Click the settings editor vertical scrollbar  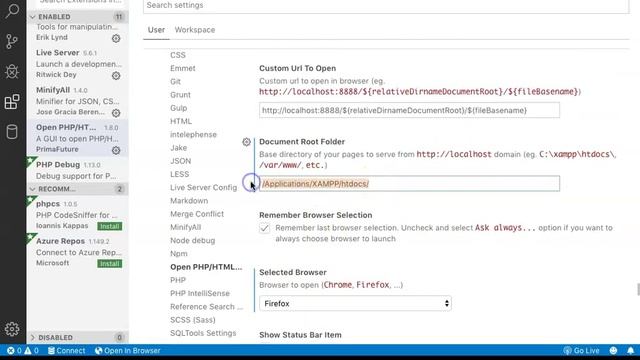click(638, 289)
